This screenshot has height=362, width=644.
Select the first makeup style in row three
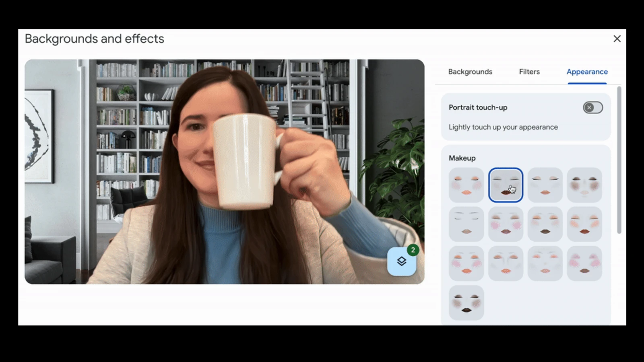coord(466,263)
